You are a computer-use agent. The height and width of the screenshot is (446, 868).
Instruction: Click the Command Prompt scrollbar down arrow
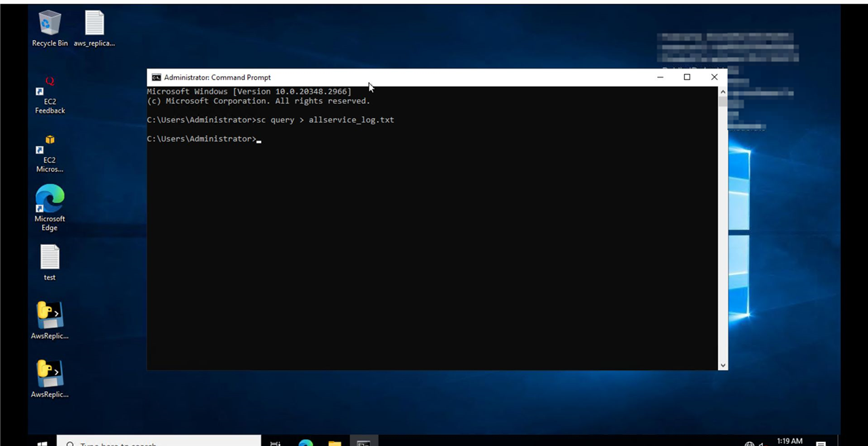[722, 365]
